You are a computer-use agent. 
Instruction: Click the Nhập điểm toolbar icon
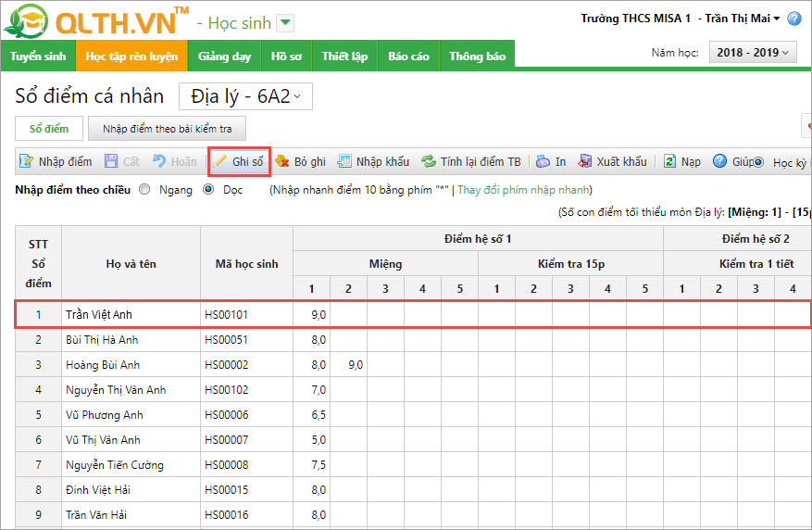28,162
